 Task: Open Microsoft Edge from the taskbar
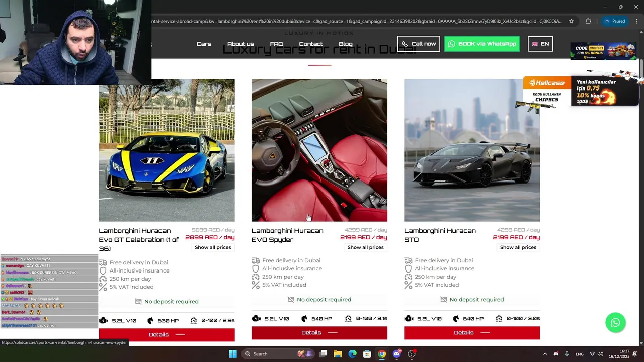tap(353, 354)
